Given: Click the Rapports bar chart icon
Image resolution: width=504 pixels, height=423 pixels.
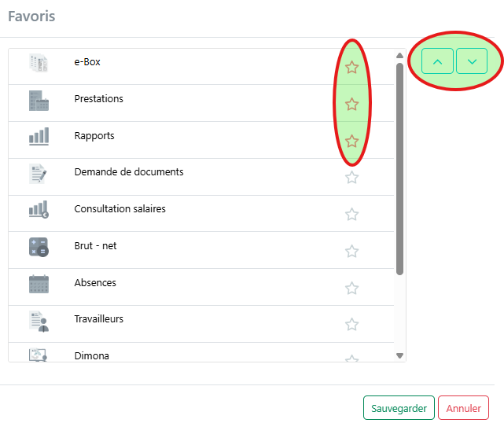Looking at the screenshot, I should [39, 137].
